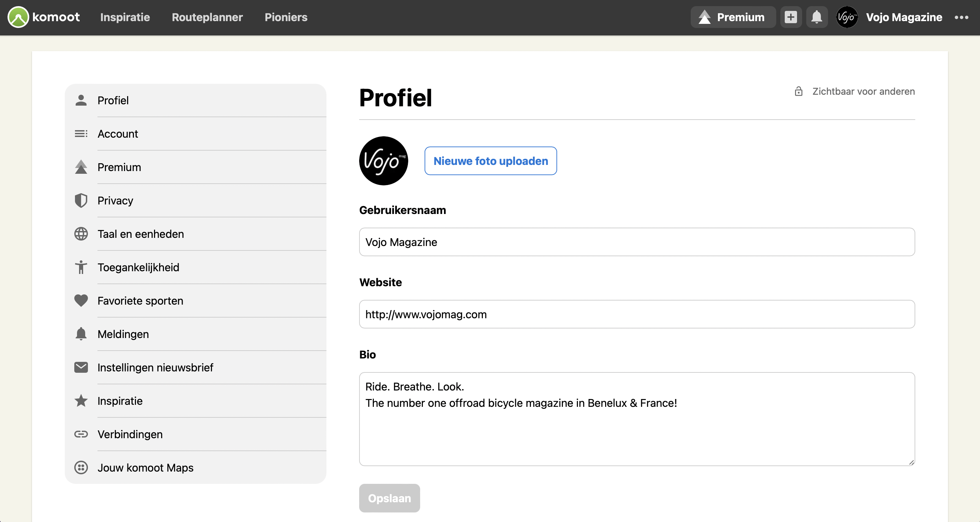980x522 pixels.
Task: Click the envelope icon beside Instellingen nieuwsbrief
Action: point(81,368)
